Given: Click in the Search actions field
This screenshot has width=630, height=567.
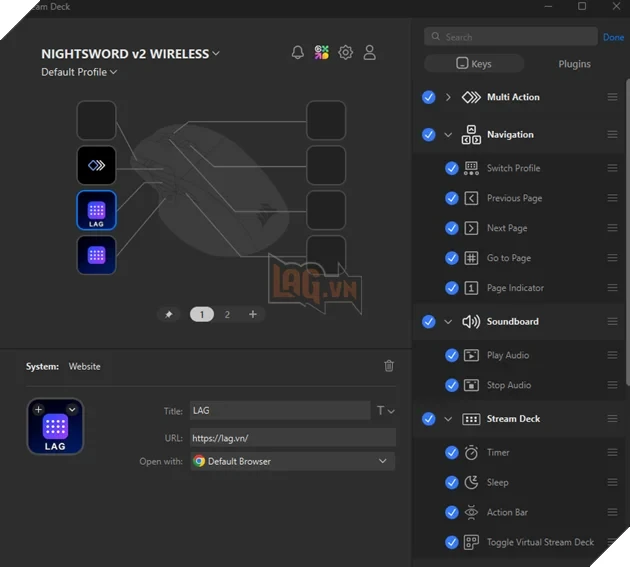Looking at the screenshot, I should coord(510,37).
